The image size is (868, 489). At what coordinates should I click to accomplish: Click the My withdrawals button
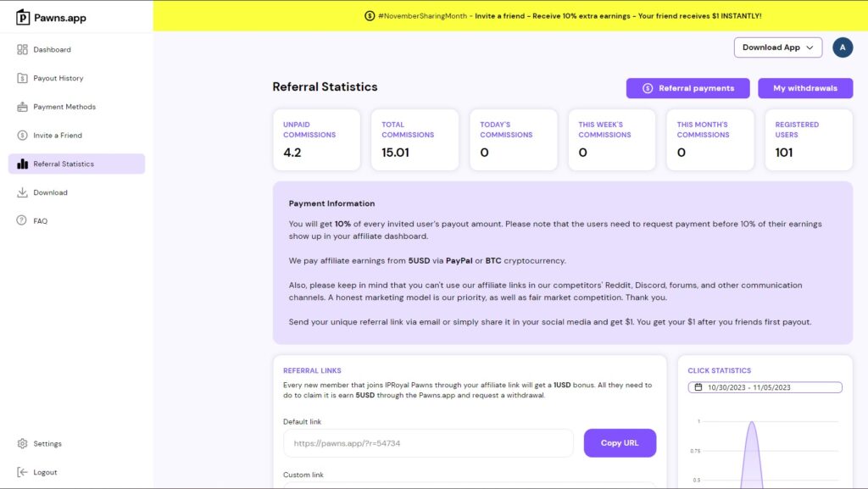(805, 88)
